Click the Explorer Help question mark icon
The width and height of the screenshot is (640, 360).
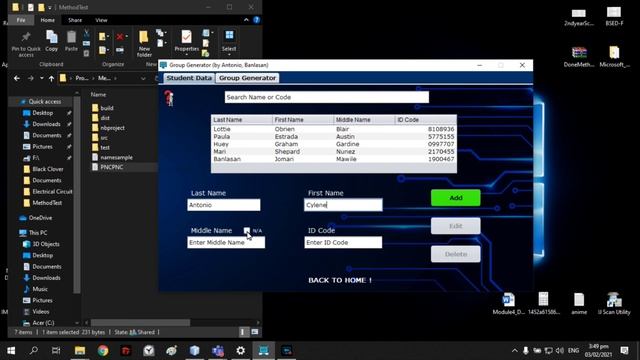[x=256, y=20]
